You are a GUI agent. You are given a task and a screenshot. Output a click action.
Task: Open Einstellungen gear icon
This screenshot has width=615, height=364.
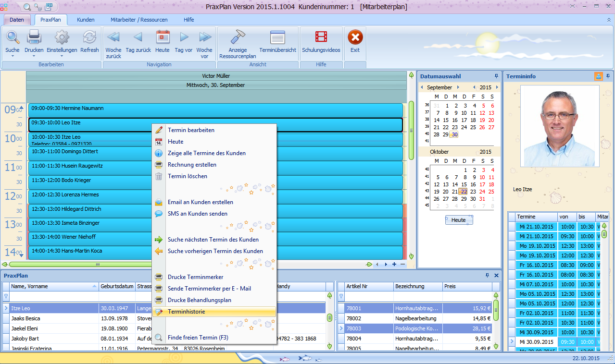[x=62, y=38]
